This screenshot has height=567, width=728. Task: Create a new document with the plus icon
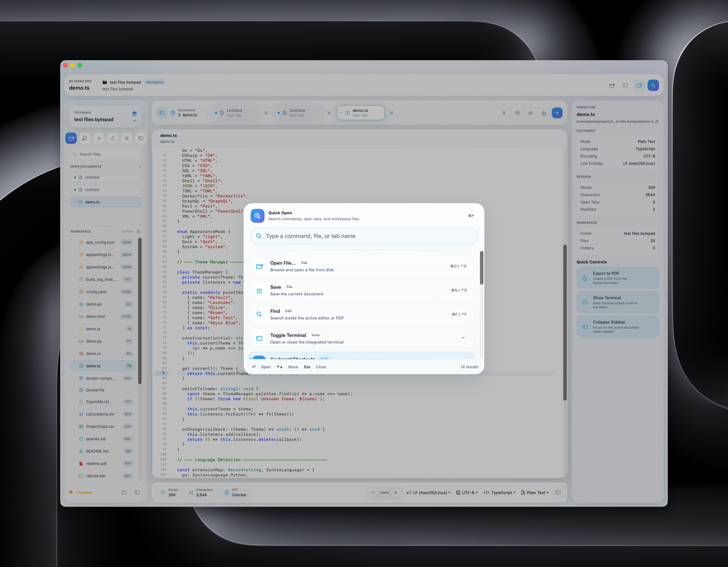[99, 138]
